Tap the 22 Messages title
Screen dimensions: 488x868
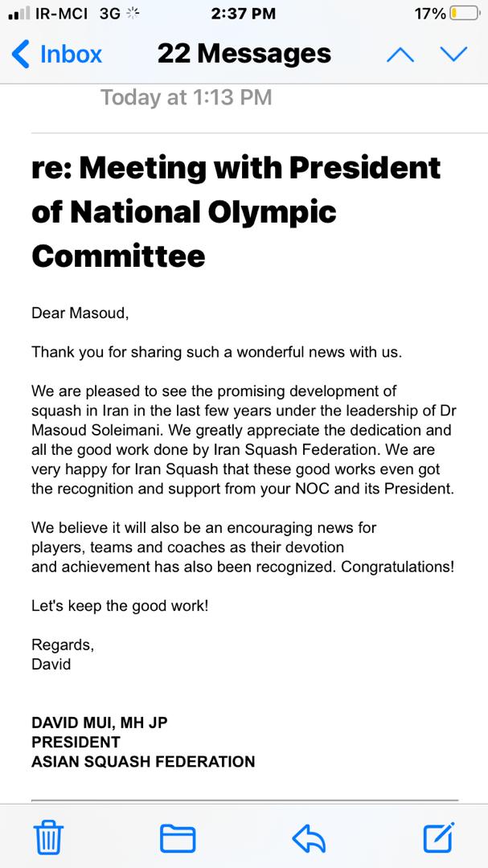[x=244, y=55]
